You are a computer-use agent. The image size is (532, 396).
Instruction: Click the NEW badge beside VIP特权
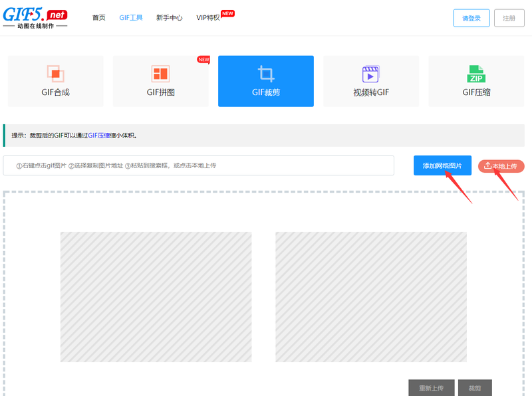(x=227, y=13)
